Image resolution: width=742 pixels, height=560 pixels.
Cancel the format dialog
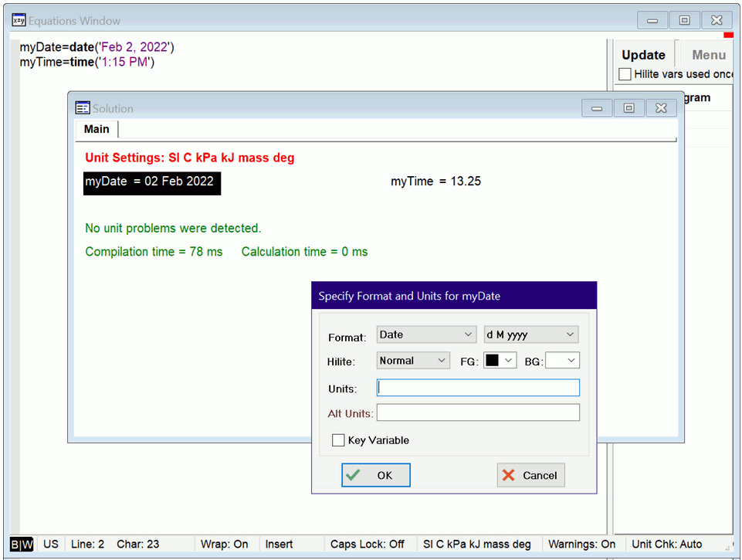click(530, 475)
